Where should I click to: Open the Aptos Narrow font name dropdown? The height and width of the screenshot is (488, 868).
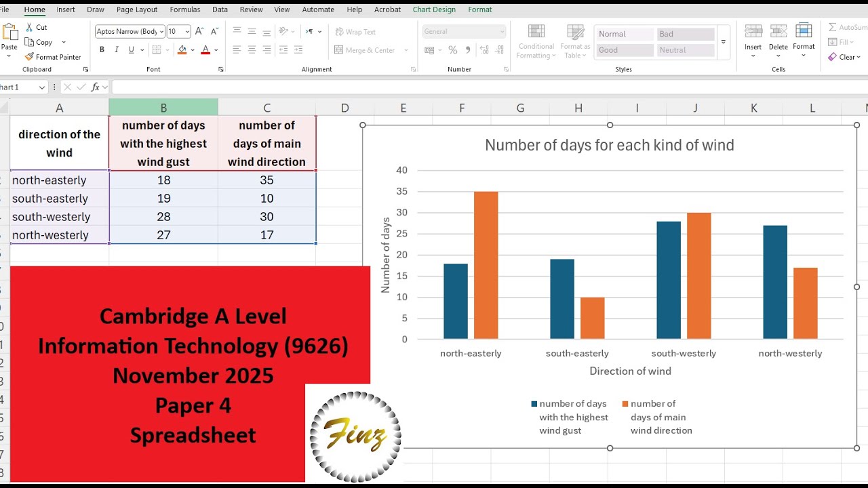click(161, 31)
